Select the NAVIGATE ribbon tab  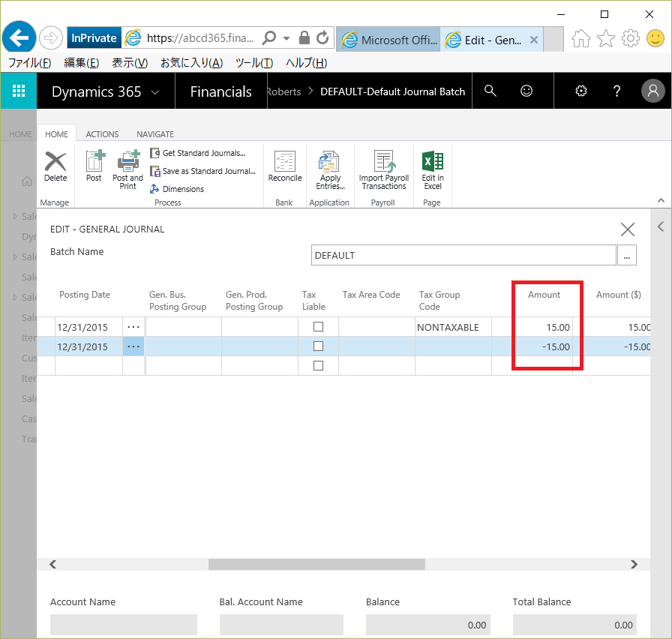tap(155, 134)
